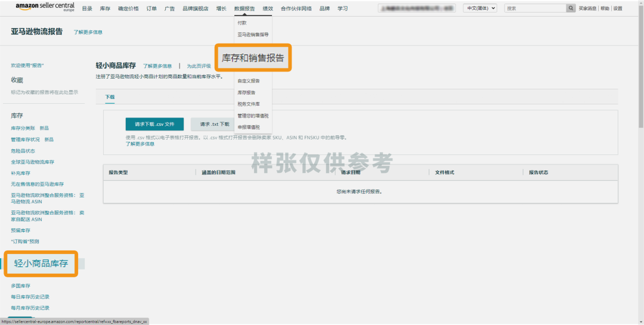
Task: Open the 亚马逊物流 ASIN eligibility sidebar link
Action: coord(48,199)
